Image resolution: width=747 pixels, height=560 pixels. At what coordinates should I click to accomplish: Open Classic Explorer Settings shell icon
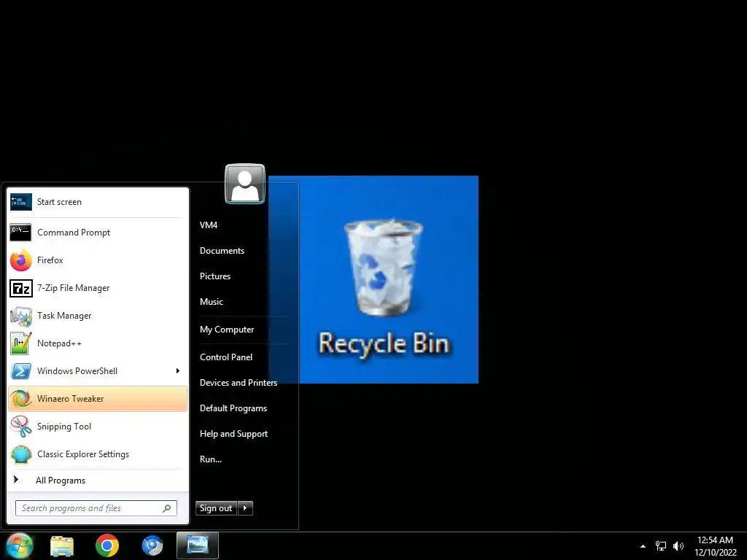(21, 454)
